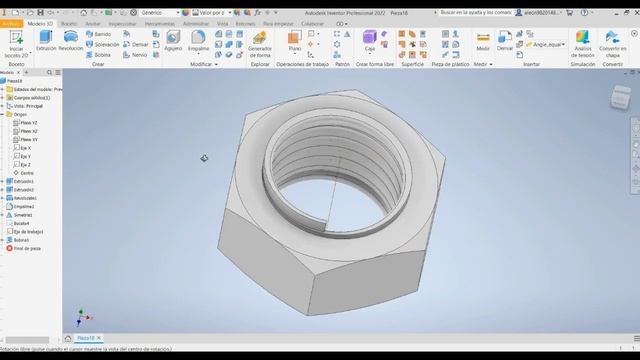Click the Derivar tool in the Crear panel

point(136,44)
